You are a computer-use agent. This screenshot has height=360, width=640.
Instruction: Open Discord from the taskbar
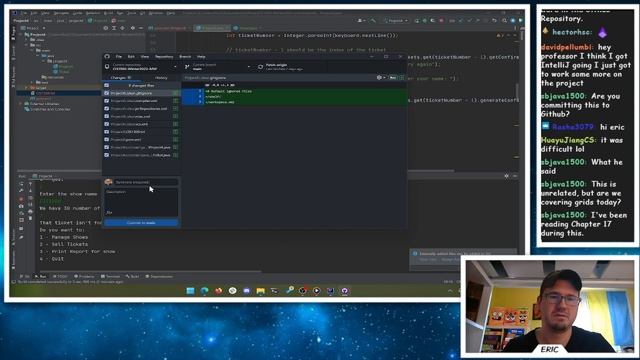247,291
